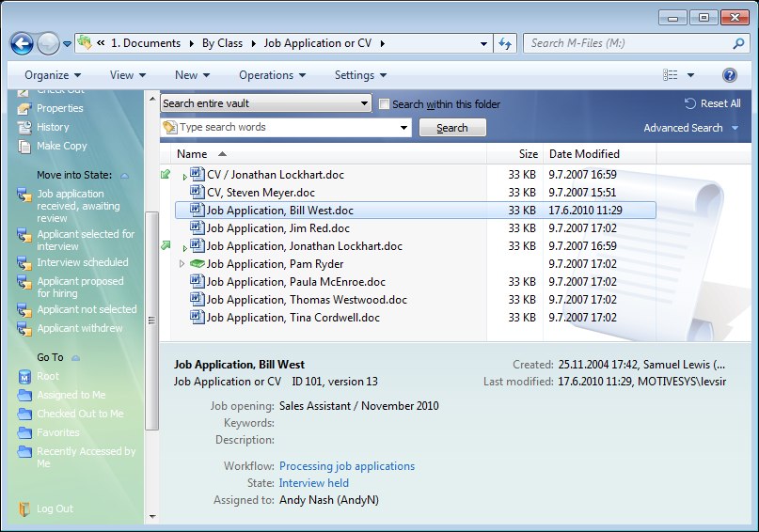Open the Help question mark icon
759x532 pixels.
coord(729,75)
